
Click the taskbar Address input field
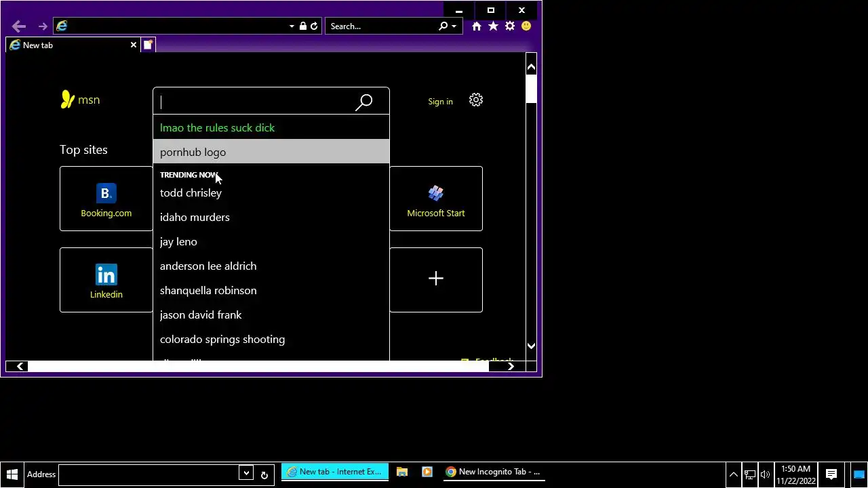(148, 474)
